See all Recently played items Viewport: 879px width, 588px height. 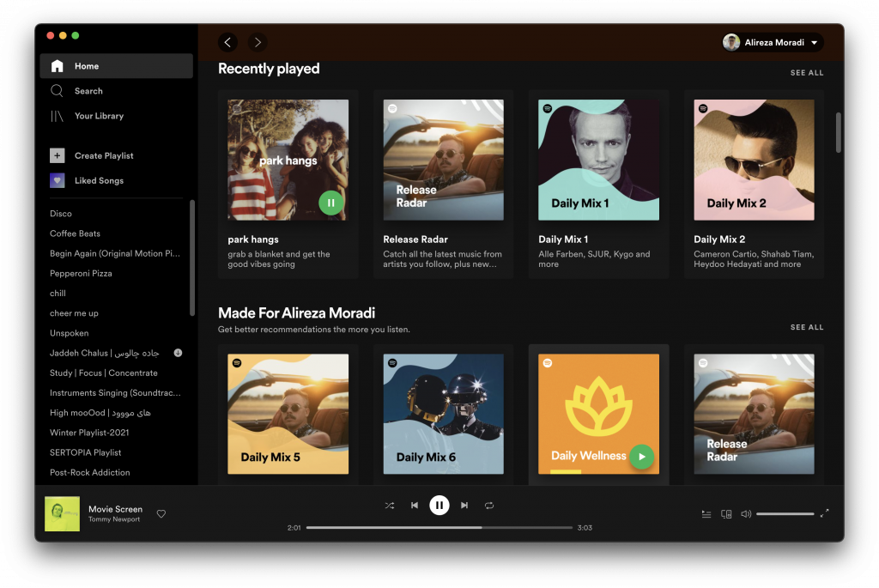[x=807, y=73]
